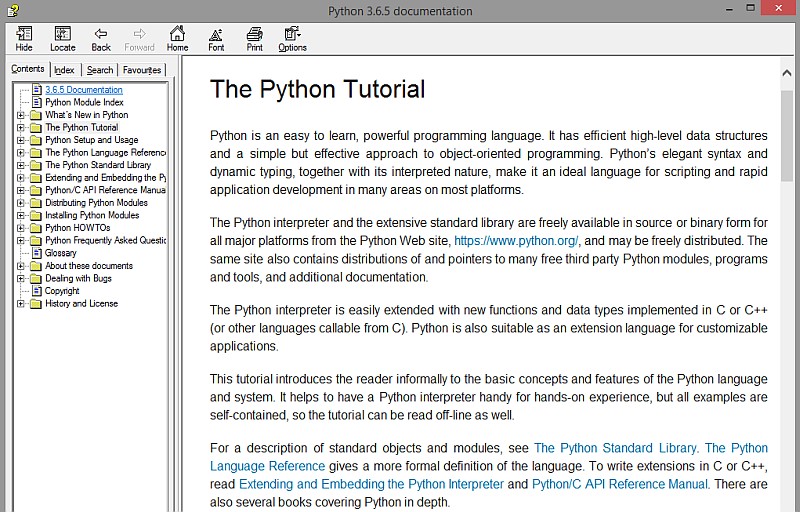This screenshot has width=800, height=512.
Task: Expand History and License node
Action: tap(20, 303)
